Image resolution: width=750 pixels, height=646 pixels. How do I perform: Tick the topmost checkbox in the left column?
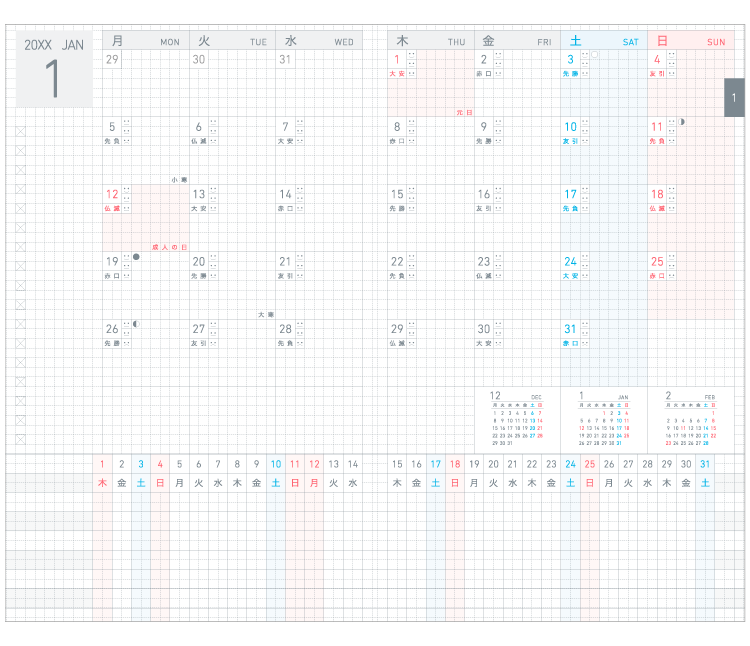tap(21, 131)
